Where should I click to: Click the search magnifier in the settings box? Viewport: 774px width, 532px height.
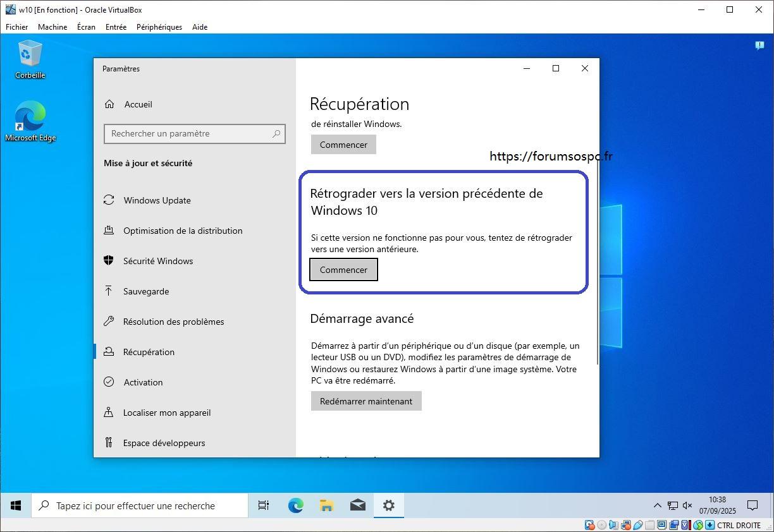[276, 133]
